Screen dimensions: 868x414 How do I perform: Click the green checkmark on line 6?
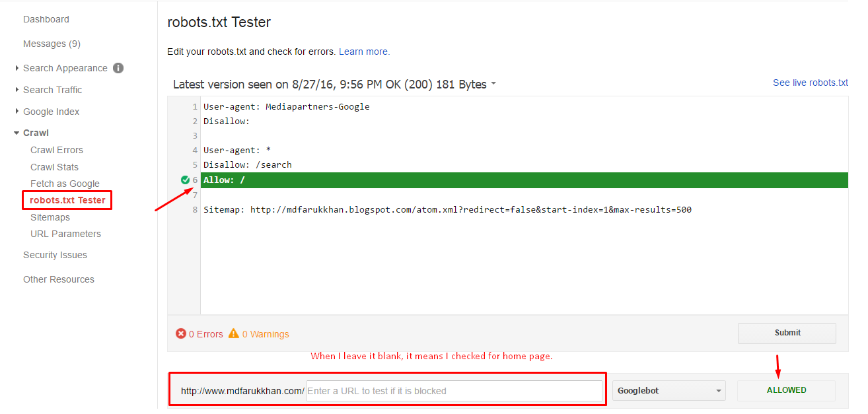(x=185, y=180)
